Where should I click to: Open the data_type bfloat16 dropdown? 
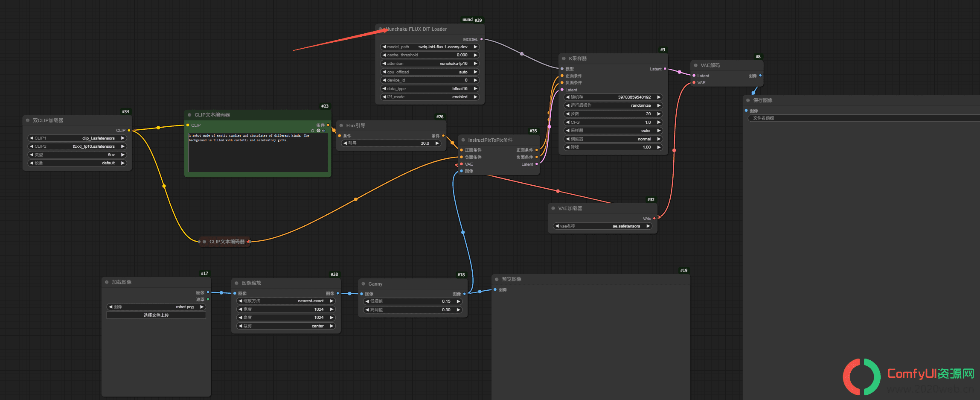pyautogui.click(x=430, y=89)
